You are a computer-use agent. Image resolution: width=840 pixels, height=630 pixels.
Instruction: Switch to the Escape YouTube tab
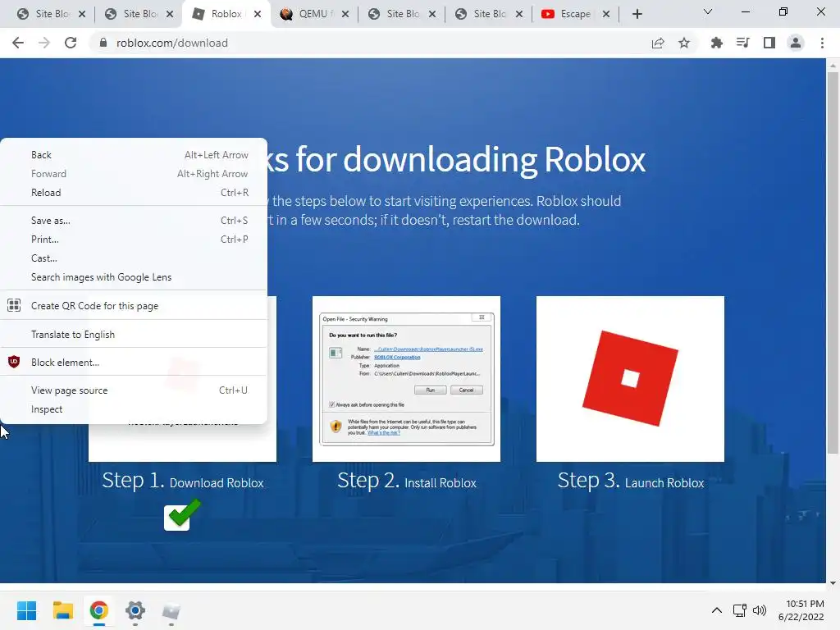click(576, 14)
